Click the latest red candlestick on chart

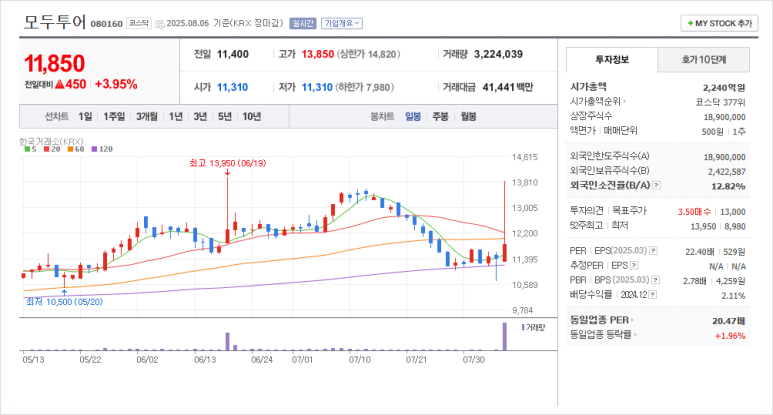coord(504,252)
